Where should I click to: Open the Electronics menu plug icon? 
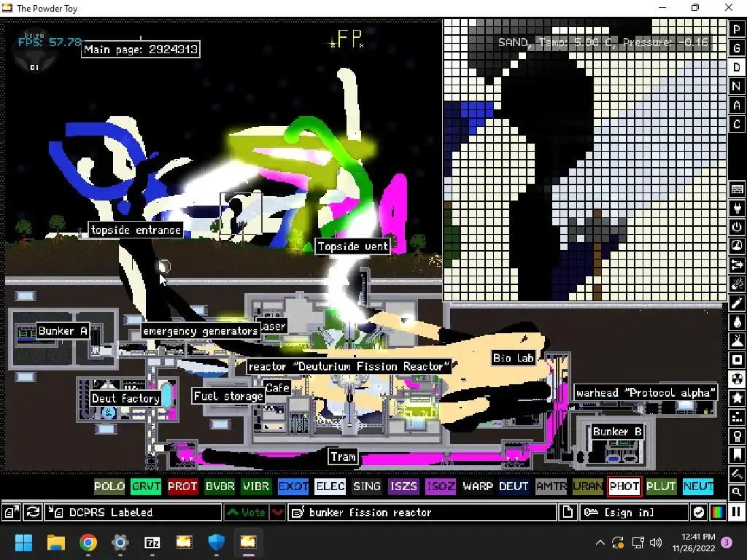pyautogui.click(x=737, y=208)
